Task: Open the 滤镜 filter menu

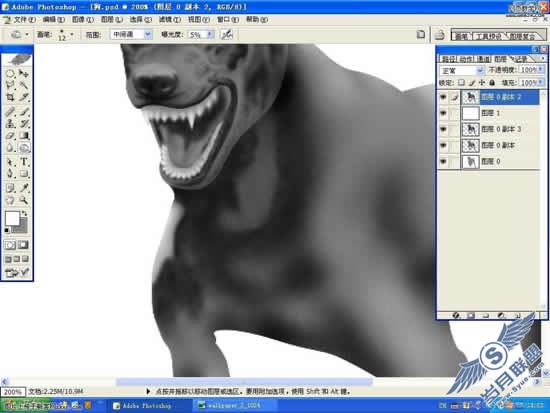Action: pos(170,20)
